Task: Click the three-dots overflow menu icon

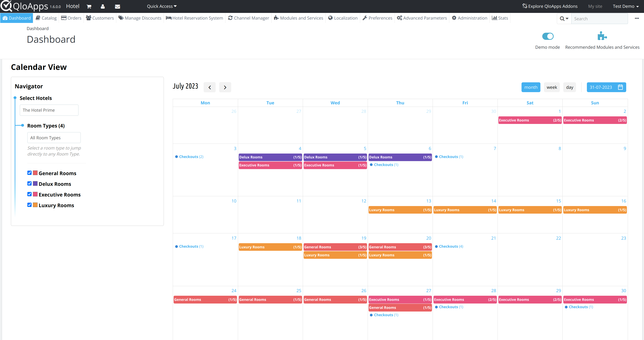Action: 636,18
